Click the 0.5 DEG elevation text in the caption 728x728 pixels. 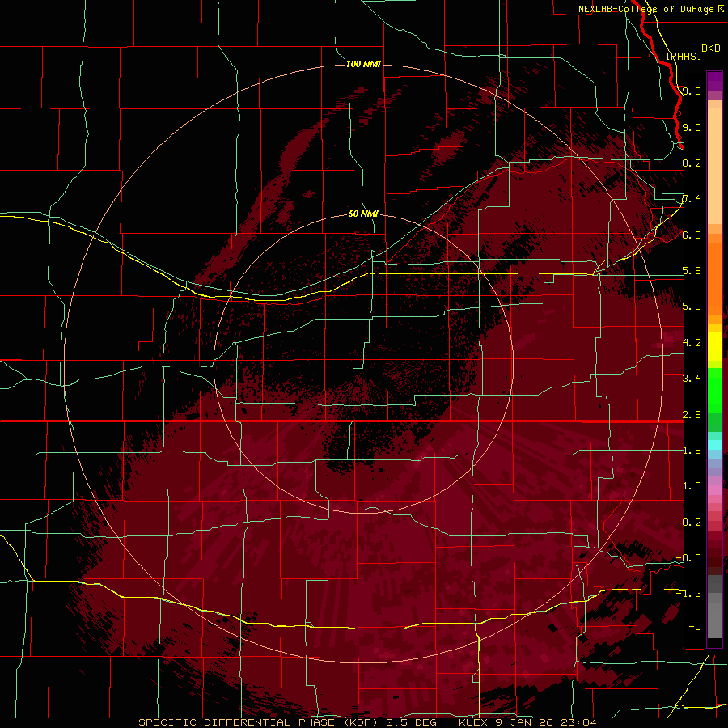click(x=412, y=722)
